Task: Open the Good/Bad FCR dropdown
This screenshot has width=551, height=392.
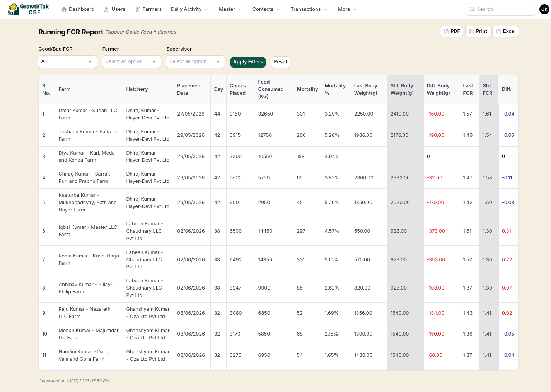Action: [x=67, y=61]
